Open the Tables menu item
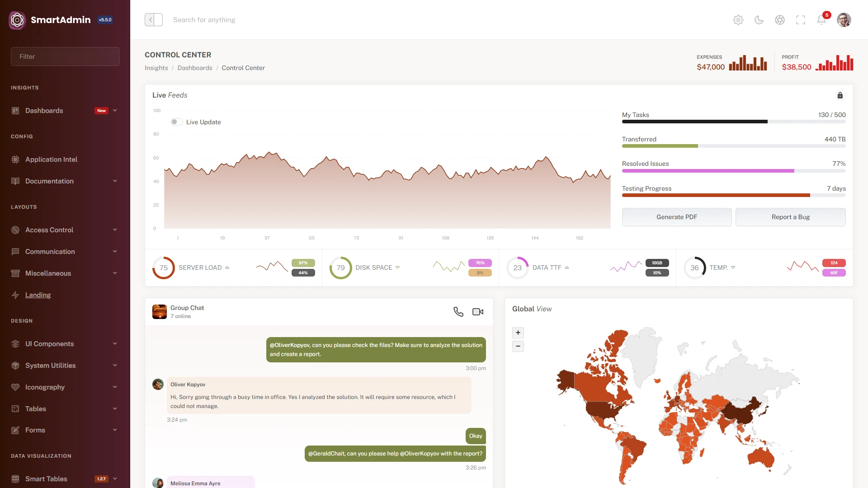The image size is (868, 488). pos(65,409)
